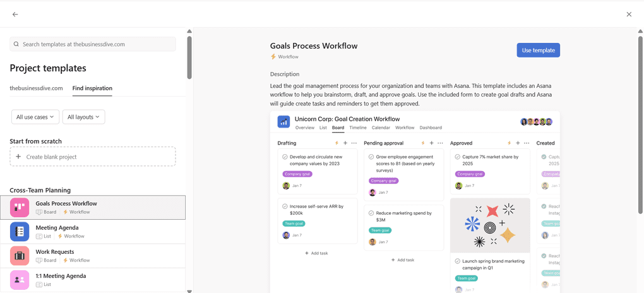Image resolution: width=644 pixels, height=293 pixels.
Task: Click the project member avatars group
Action: (x=537, y=122)
